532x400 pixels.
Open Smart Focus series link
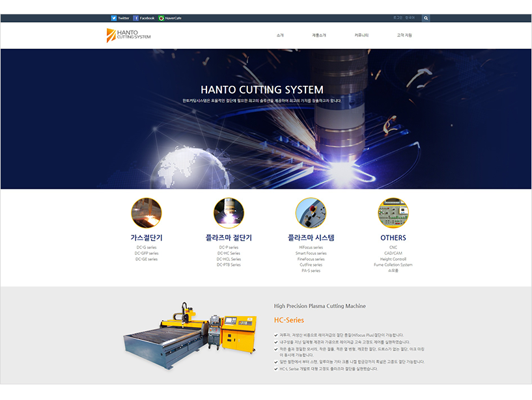[311, 253]
